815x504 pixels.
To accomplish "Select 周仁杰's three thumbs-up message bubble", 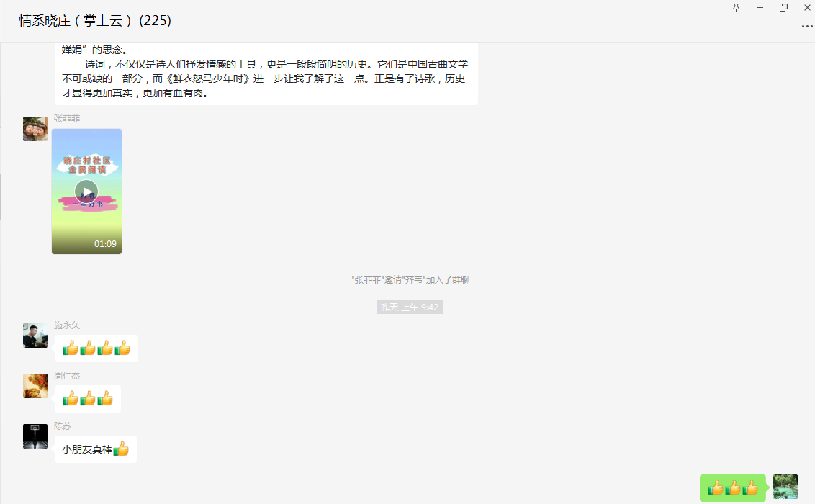I will [x=87, y=399].
